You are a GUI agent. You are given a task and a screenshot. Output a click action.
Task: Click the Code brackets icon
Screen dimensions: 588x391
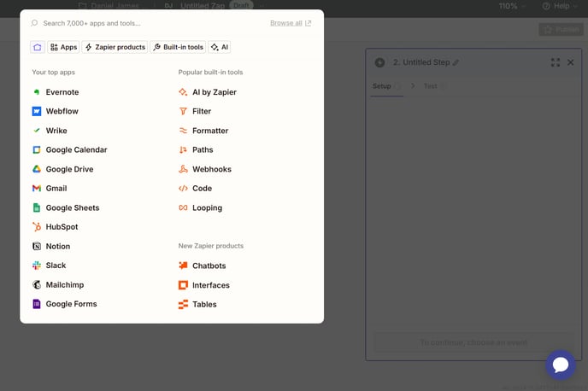183,189
